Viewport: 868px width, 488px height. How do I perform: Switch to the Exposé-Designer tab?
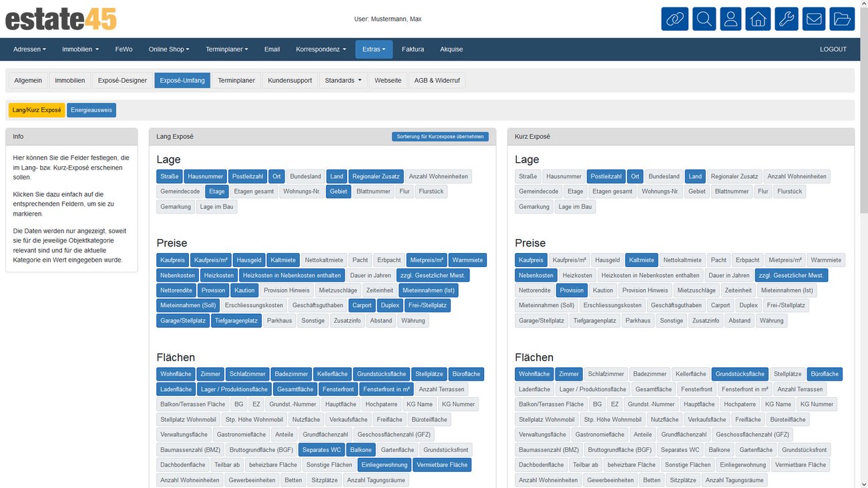point(122,80)
